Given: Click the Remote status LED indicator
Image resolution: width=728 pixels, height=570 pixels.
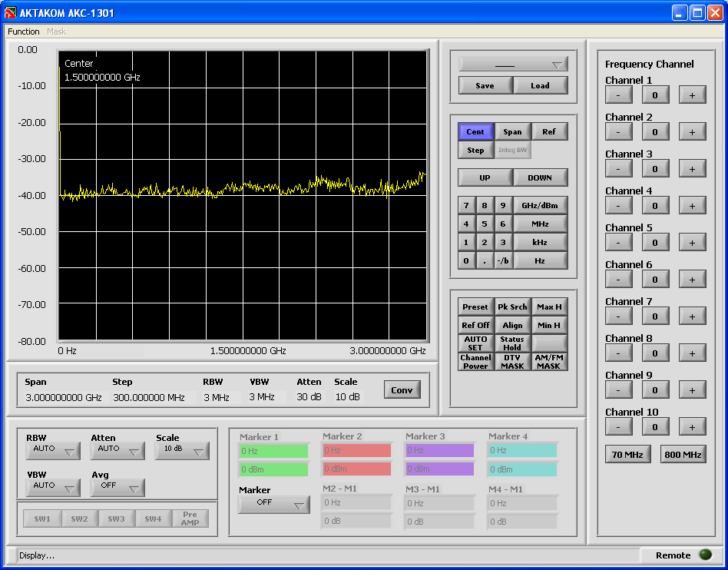Looking at the screenshot, I should pyautogui.click(x=705, y=555).
